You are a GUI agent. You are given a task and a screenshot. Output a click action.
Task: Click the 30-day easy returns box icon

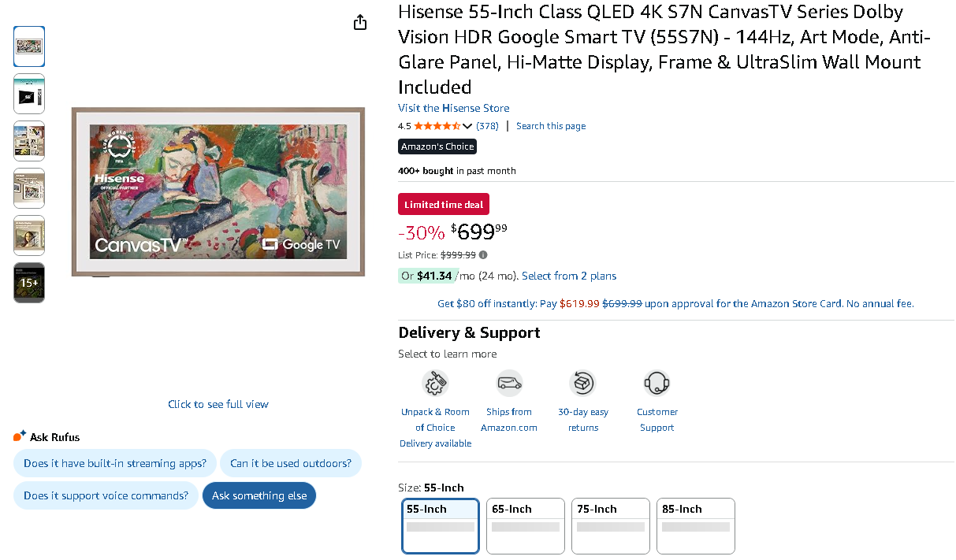click(x=582, y=384)
